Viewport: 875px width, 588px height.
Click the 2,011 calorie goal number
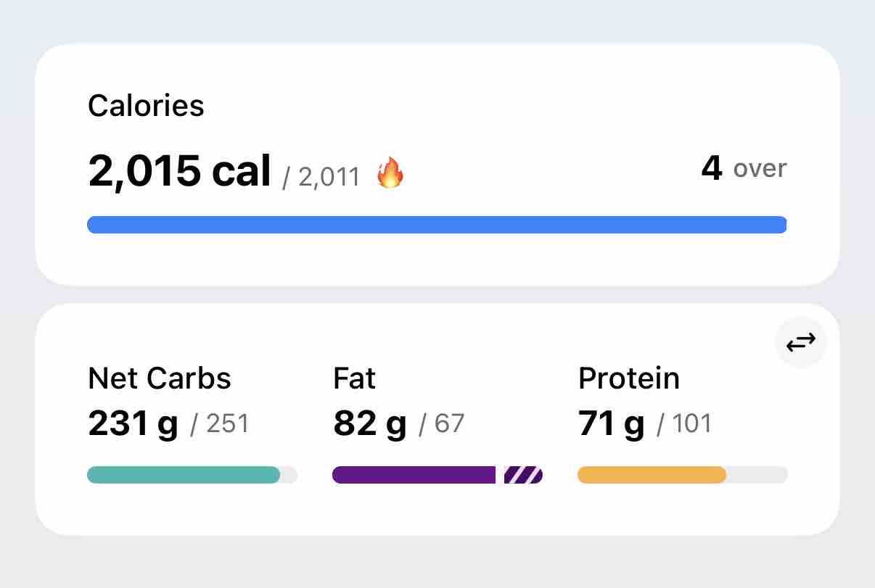(x=329, y=176)
